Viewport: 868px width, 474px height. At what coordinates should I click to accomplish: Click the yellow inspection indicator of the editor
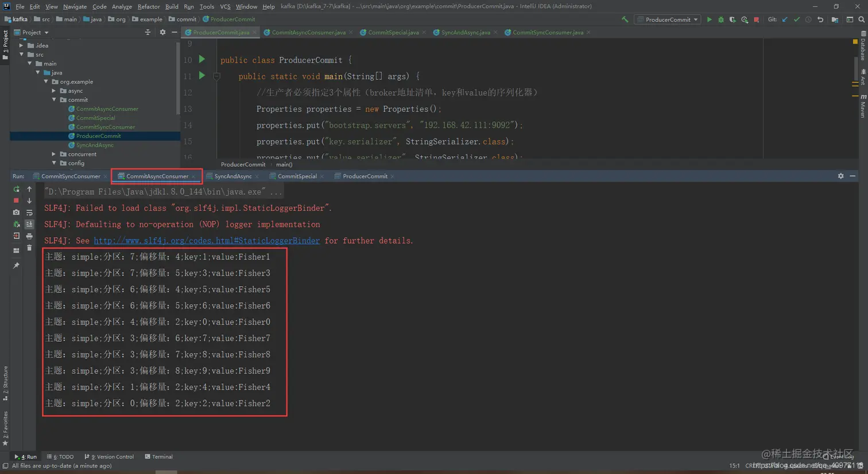(x=855, y=42)
